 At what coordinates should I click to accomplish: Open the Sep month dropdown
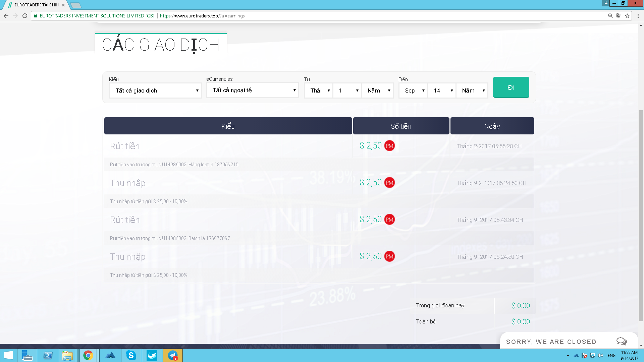[x=413, y=90]
